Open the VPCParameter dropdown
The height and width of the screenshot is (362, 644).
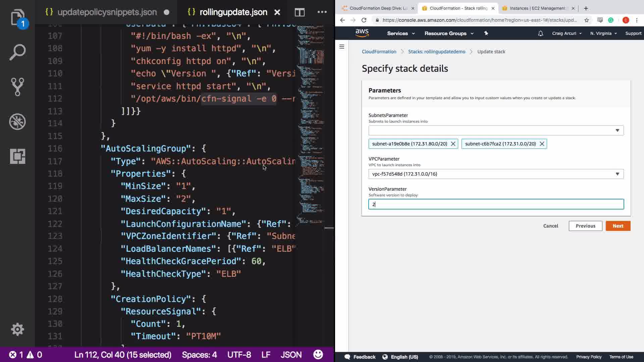point(496,174)
